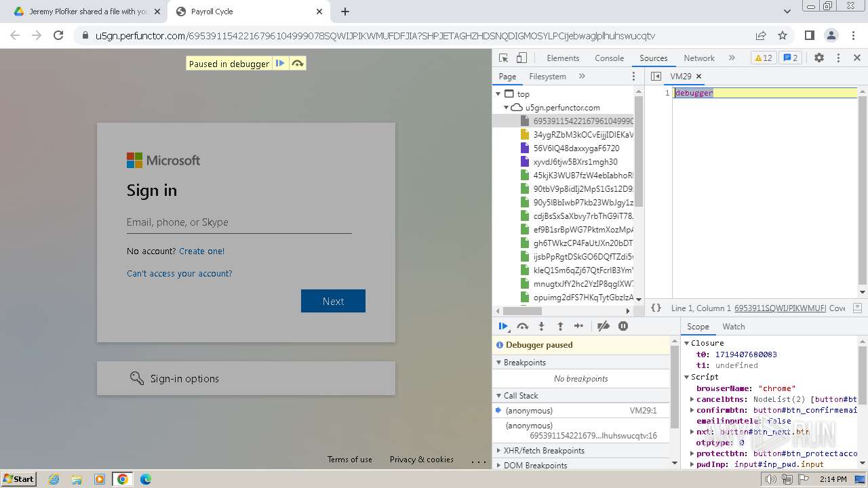Open the Chrome three-dot menu
Image resolution: width=868 pixels, height=488 pixels.
tap(852, 35)
